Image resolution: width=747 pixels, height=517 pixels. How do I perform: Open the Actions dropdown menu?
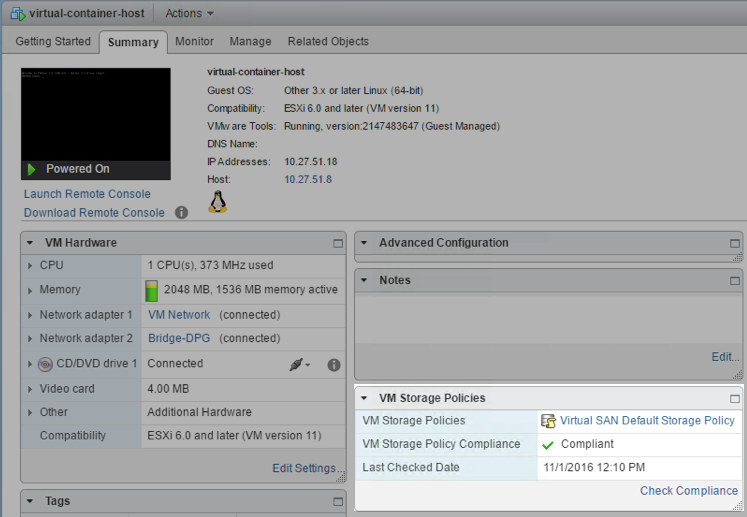point(189,14)
